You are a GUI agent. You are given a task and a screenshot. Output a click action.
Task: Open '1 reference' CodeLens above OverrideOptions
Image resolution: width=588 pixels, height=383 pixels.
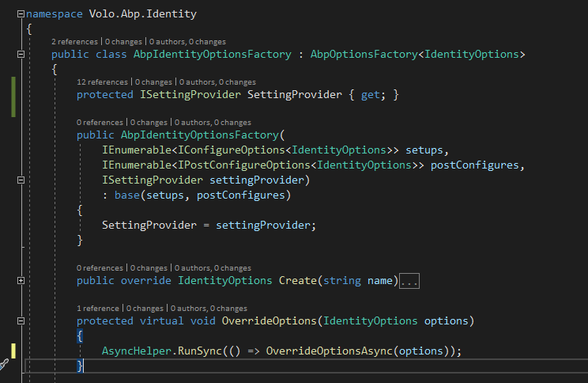click(x=98, y=309)
